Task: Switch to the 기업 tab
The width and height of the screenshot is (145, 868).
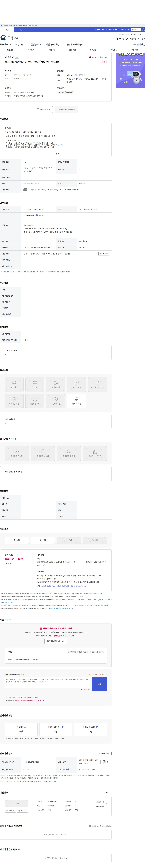Action: (21, 30)
